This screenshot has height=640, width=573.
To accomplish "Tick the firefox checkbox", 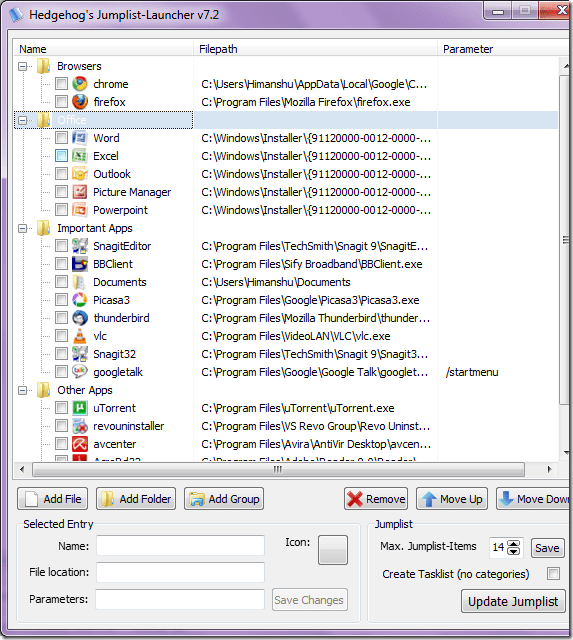I will tap(62, 102).
